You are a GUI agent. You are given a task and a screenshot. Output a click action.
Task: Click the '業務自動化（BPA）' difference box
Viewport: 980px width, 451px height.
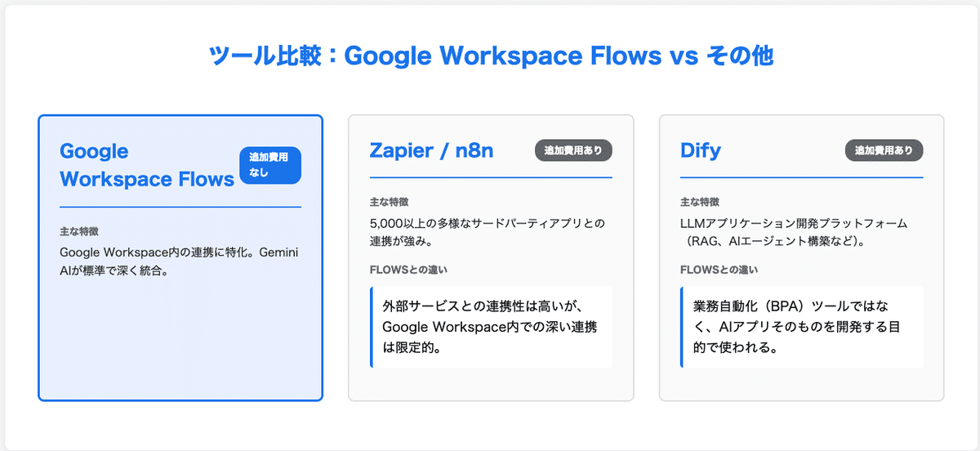click(x=802, y=327)
